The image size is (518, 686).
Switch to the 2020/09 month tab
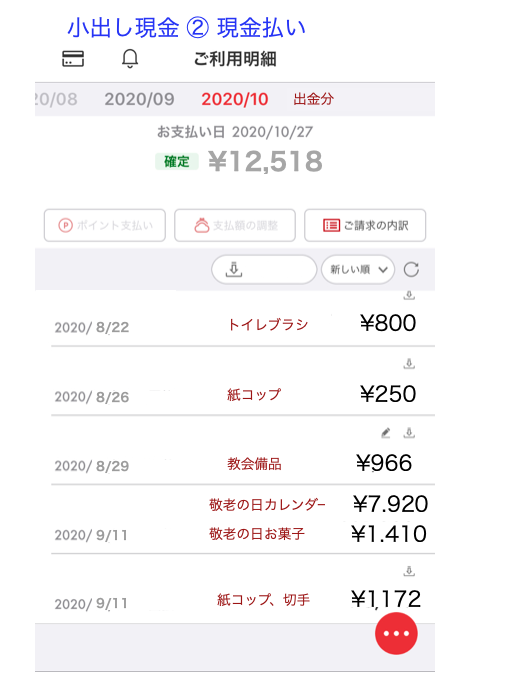coord(139,99)
